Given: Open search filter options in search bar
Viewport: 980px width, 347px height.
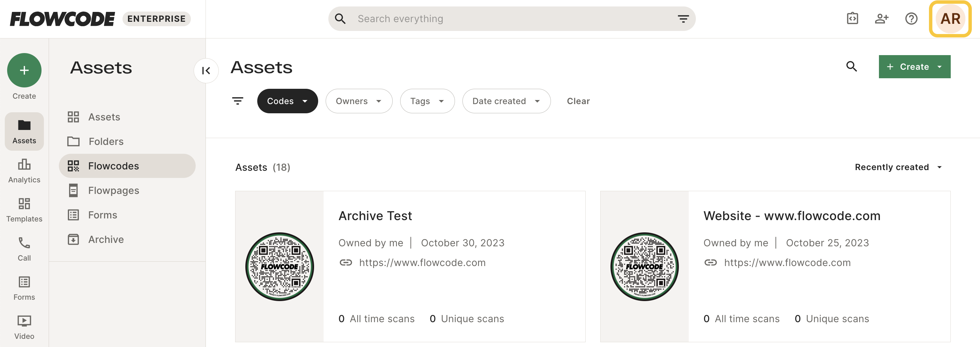Looking at the screenshot, I should pyautogui.click(x=683, y=19).
